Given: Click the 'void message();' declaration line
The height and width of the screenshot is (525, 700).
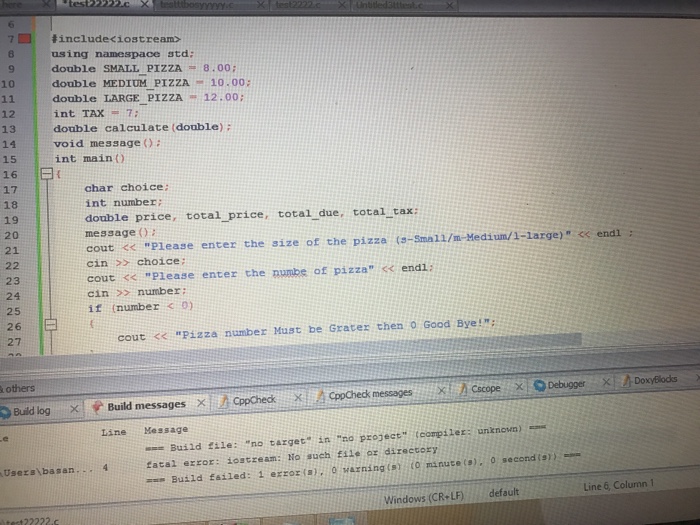Looking at the screenshot, I should 107,143.
